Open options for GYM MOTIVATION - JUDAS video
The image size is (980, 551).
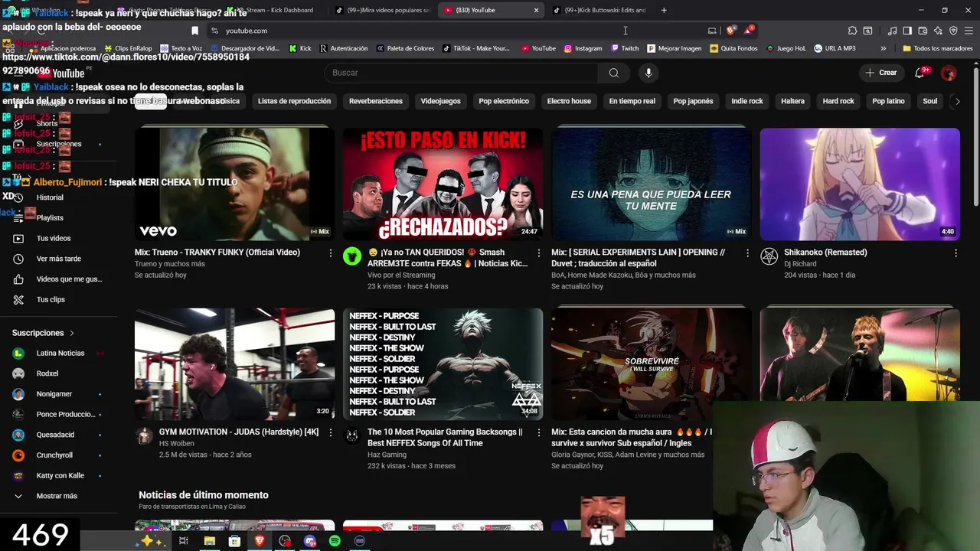click(331, 433)
